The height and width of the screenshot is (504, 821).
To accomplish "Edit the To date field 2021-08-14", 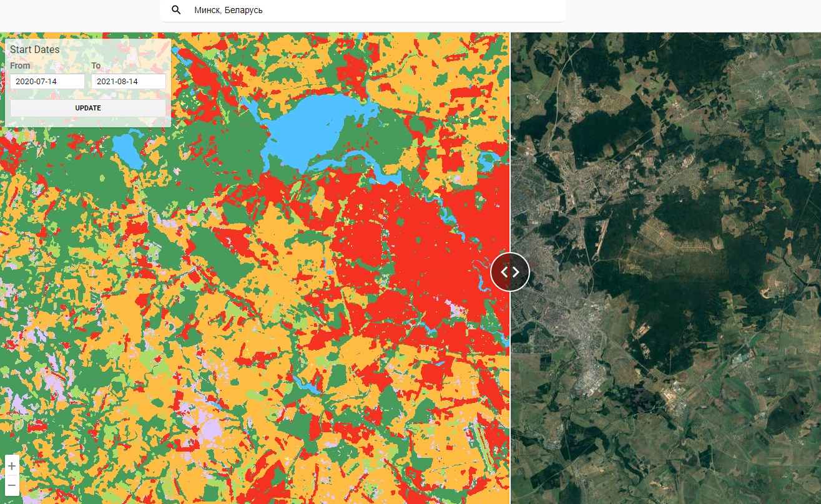I will 129,82.
